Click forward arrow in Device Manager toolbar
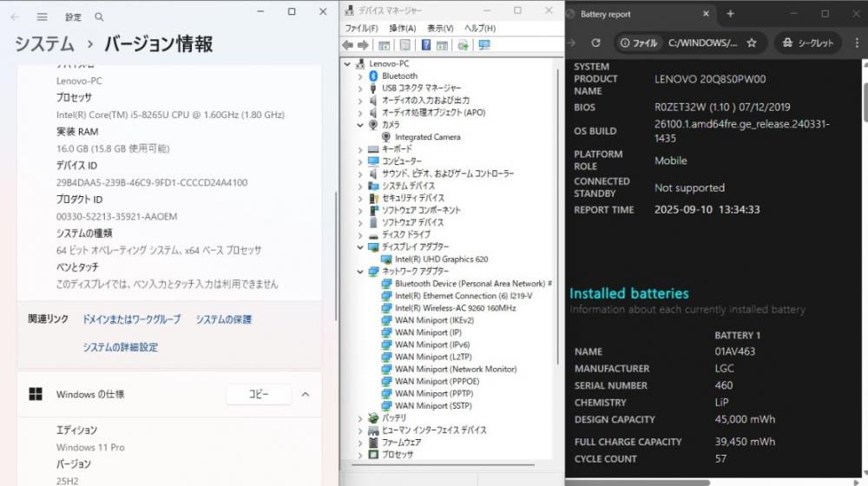This screenshot has height=486, width=868. tap(363, 45)
